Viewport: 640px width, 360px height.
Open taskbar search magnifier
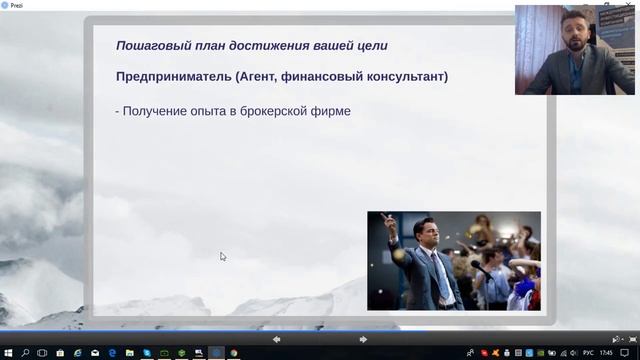(25, 353)
